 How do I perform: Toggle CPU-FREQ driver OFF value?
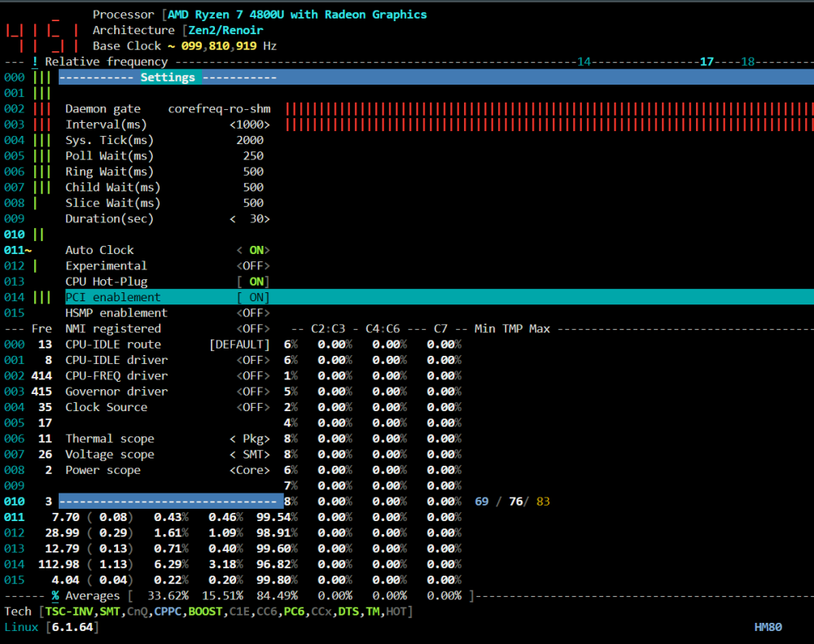(253, 376)
